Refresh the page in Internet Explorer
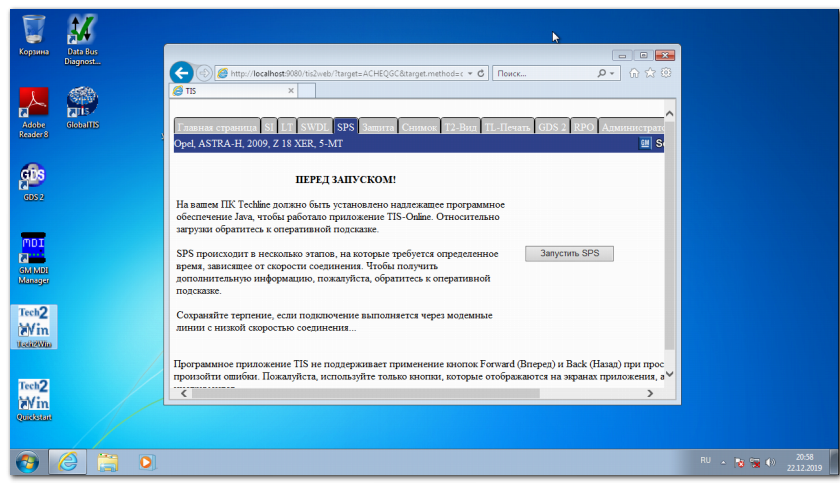 click(x=481, y=73)
